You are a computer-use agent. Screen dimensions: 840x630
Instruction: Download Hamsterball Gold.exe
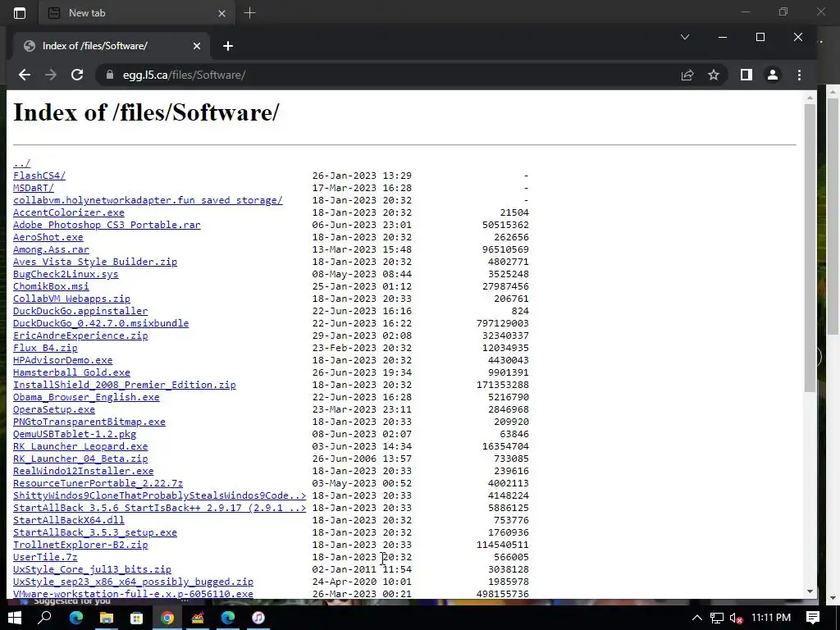point(71,372)
